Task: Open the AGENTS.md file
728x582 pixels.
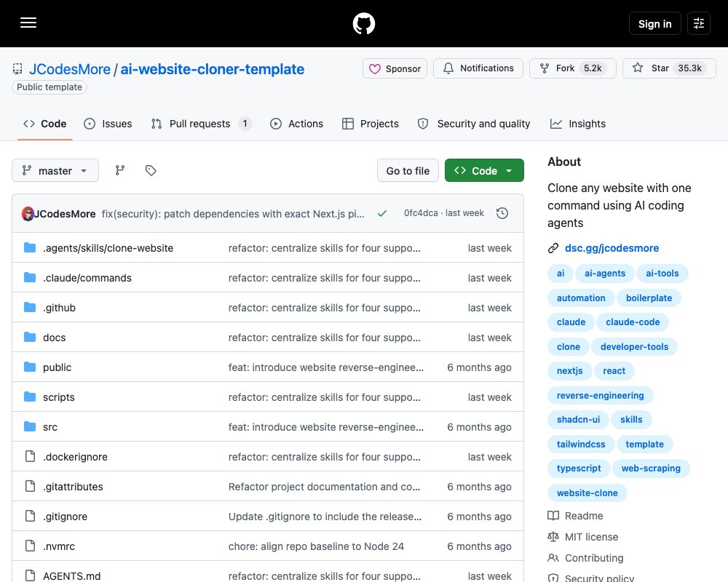Action: coord(72,576)
